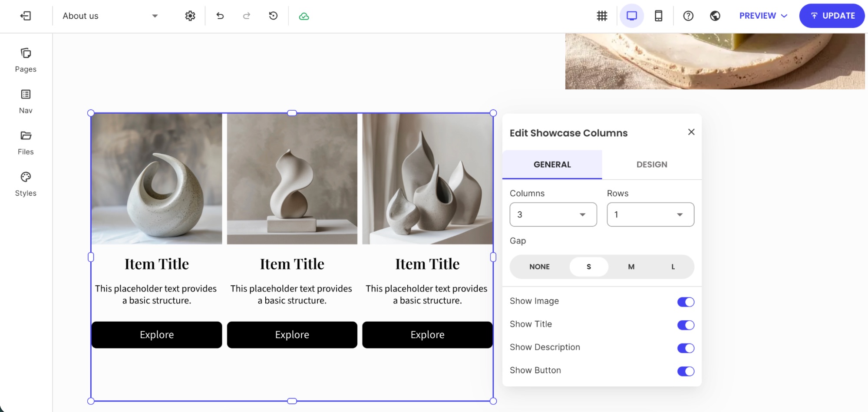Screen dimensions: 868x412
Task: Toggle the grid overlay icon
Action: pos(602,16)
